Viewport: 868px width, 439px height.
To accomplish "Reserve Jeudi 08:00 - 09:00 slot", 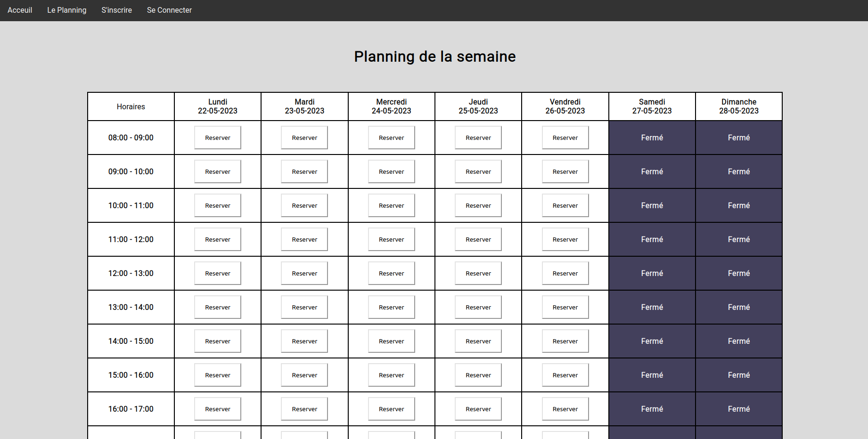I will [478, 138].
